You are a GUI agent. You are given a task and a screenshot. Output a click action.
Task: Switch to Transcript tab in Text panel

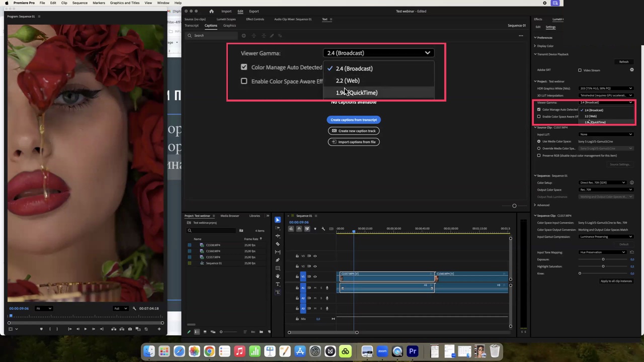(x=191, y=26)
